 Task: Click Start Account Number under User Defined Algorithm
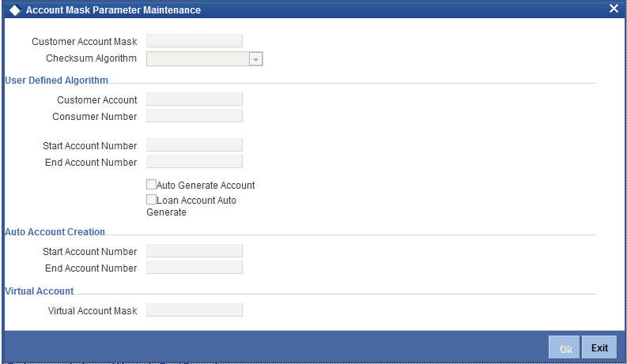[x=195, y=144]
